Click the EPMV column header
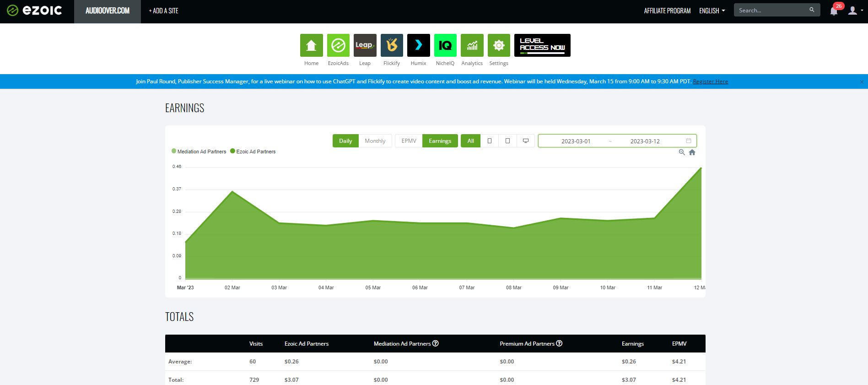Image resolution: width=868 pixels, height=385 pixels. point(679,344)
